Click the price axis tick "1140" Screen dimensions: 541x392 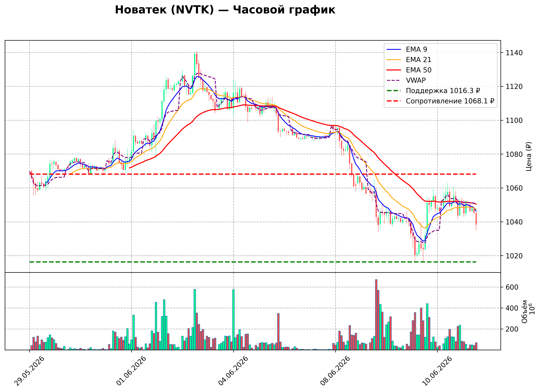(x=514, y=53)
